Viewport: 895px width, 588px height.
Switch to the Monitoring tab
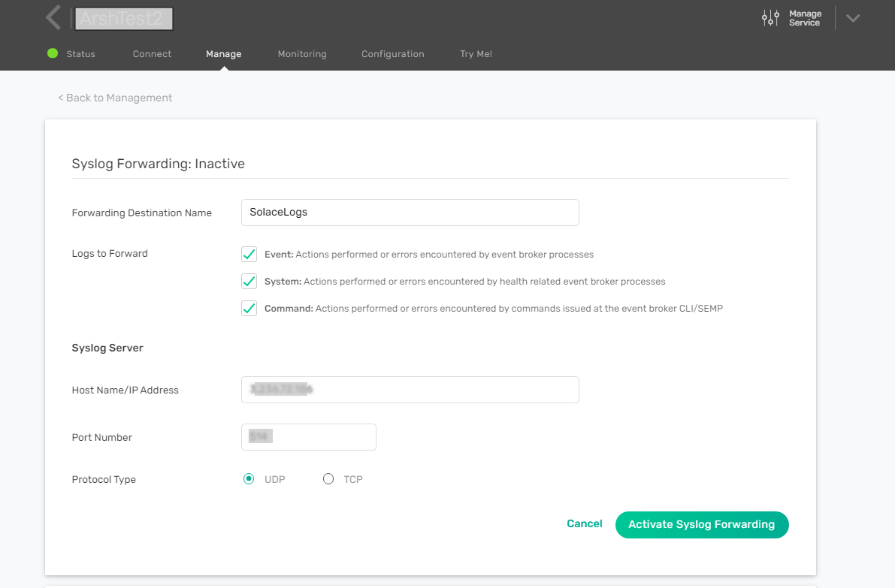pos(302,54)
